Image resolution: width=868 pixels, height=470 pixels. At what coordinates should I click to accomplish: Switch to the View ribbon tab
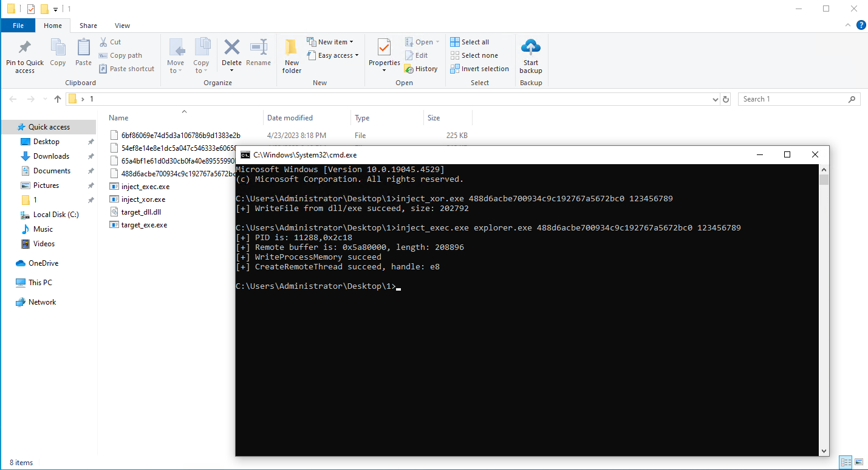122,26
